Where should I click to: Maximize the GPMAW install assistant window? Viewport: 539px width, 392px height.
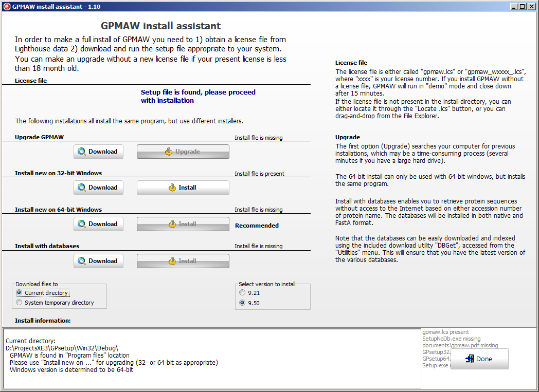[522, 7]
